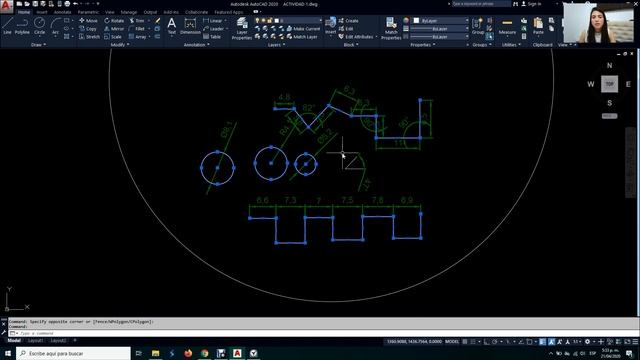Click the Insert block tool
This screenshot has width=640, height=360.
pyautogui.click(x=331, y=26)
